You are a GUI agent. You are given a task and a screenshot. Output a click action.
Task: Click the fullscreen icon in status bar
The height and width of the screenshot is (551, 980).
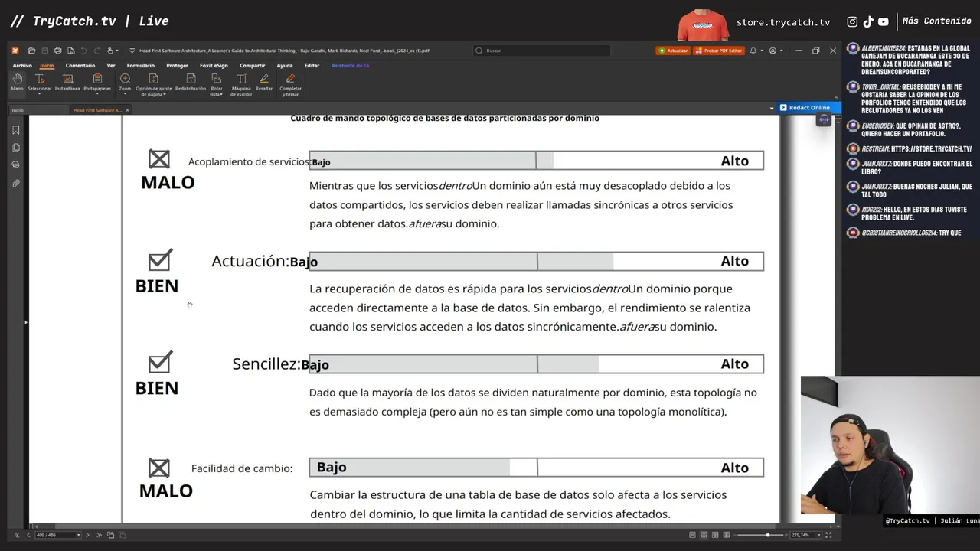click(x=828, y=535)
